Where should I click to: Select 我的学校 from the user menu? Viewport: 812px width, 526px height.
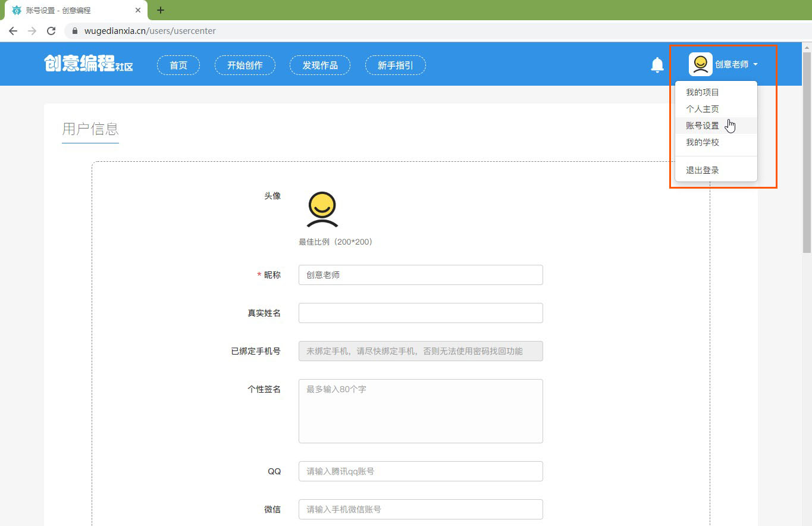coord(703,142)
